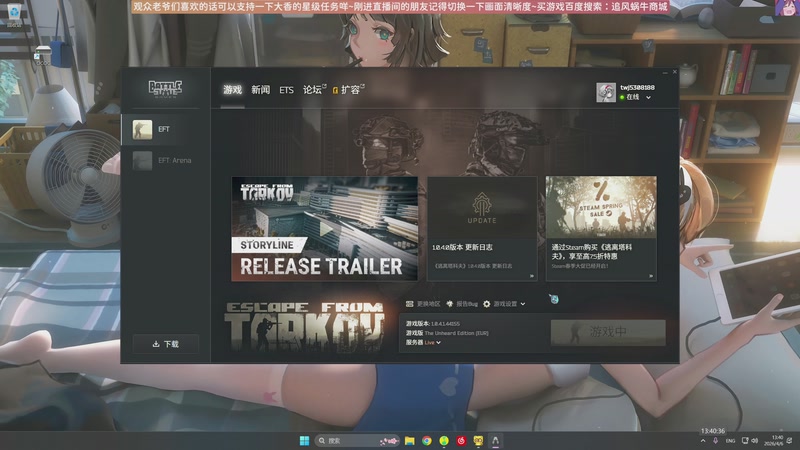The height and width of the screenshot is (450, 800).
Task: Open the 论坛 forum link tab
Action: click(x=314, y=90)
